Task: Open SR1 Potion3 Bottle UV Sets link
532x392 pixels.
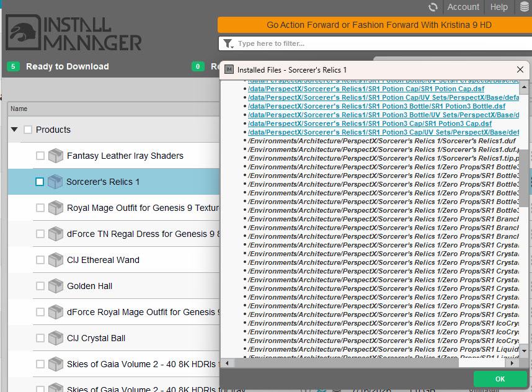Action: click(x=383, y=115)
